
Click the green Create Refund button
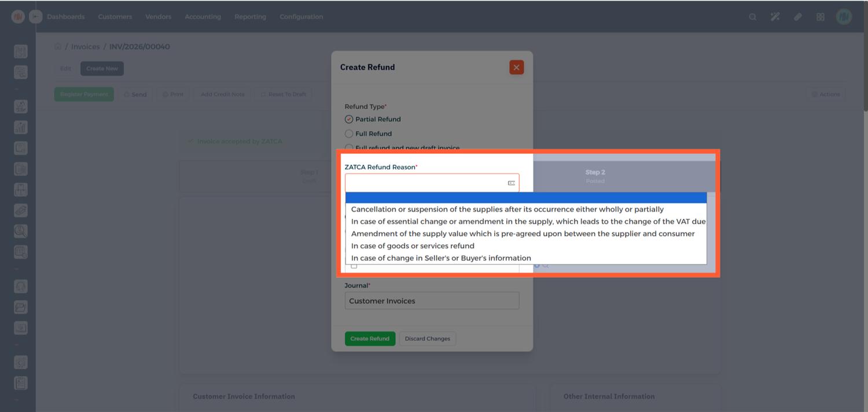point(370,339)
